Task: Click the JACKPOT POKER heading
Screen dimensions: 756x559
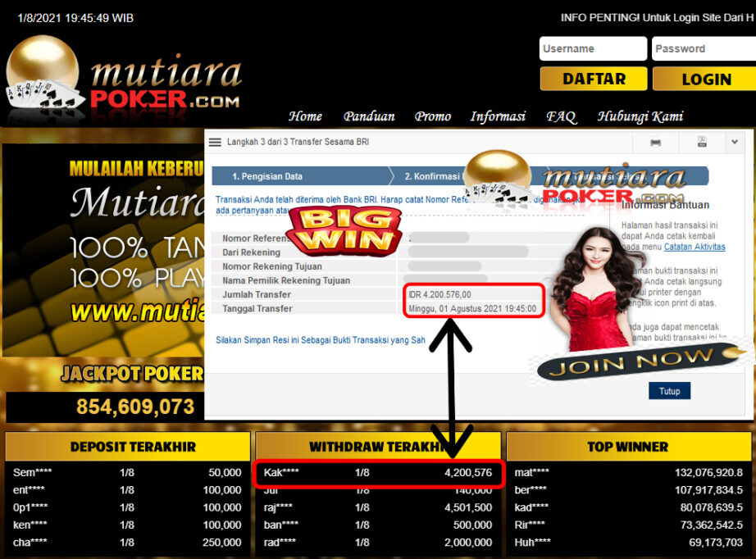Action: [x=132, y=374]
